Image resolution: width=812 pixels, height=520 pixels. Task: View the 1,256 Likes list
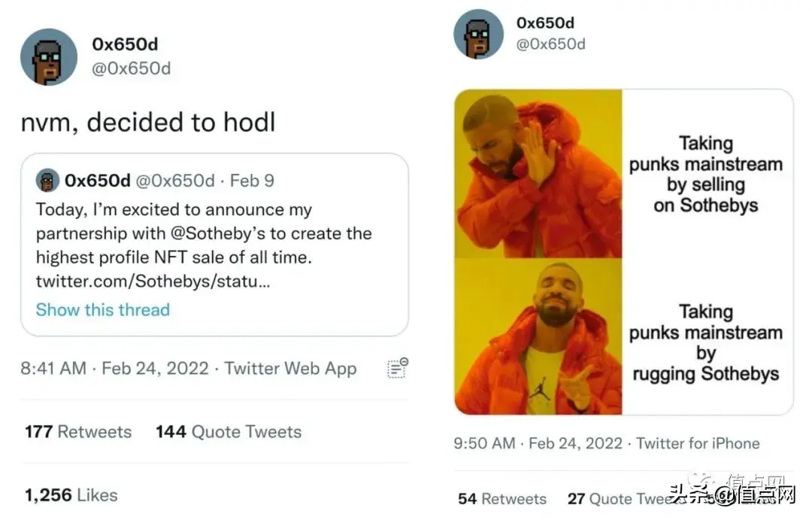tap(71, 495)
